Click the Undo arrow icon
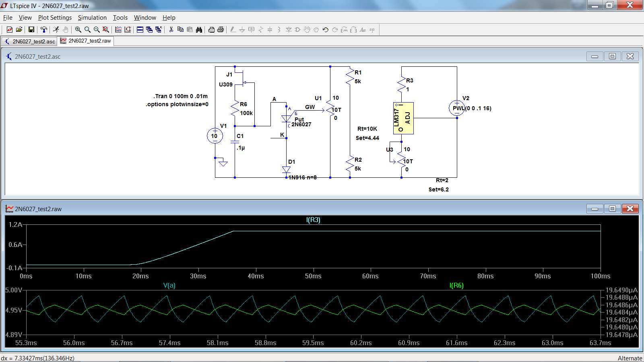The height and width of the screenshot is (362, 644). pos(326,30)
